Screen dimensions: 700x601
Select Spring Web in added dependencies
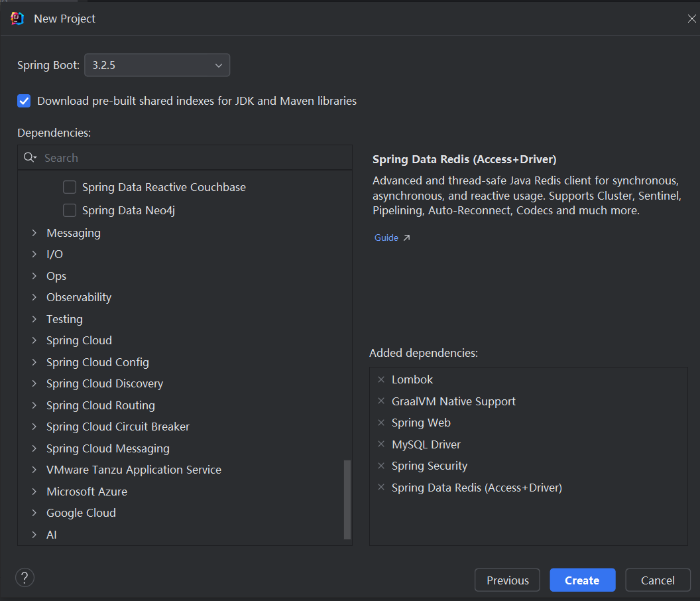[421, 423]
